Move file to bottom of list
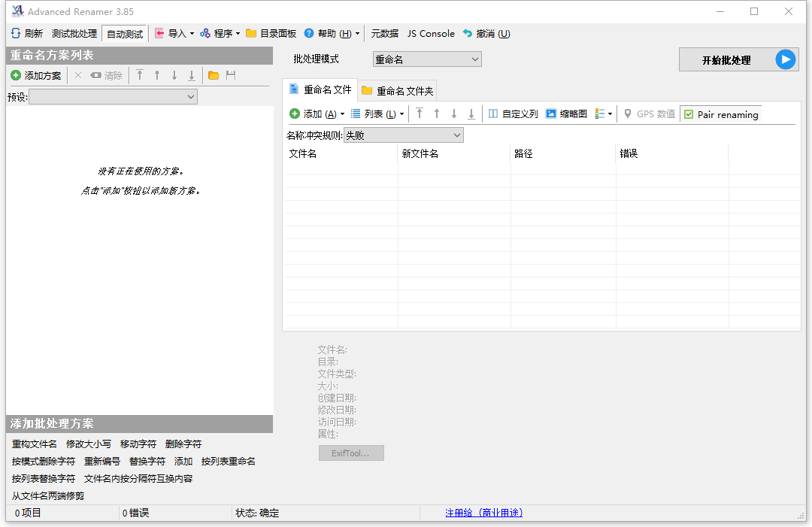This screenshot has width=812, height=527. point(471,114)
